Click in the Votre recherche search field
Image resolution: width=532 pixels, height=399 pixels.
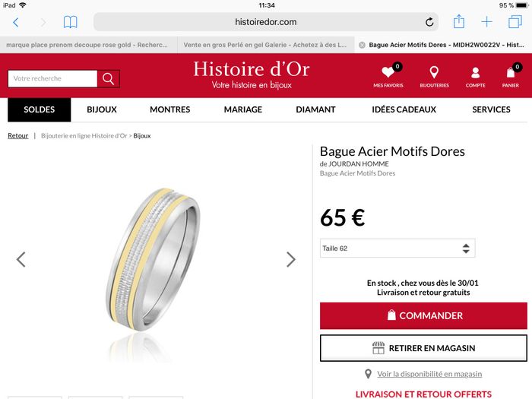pyautogui.click(x=52, y=79)
